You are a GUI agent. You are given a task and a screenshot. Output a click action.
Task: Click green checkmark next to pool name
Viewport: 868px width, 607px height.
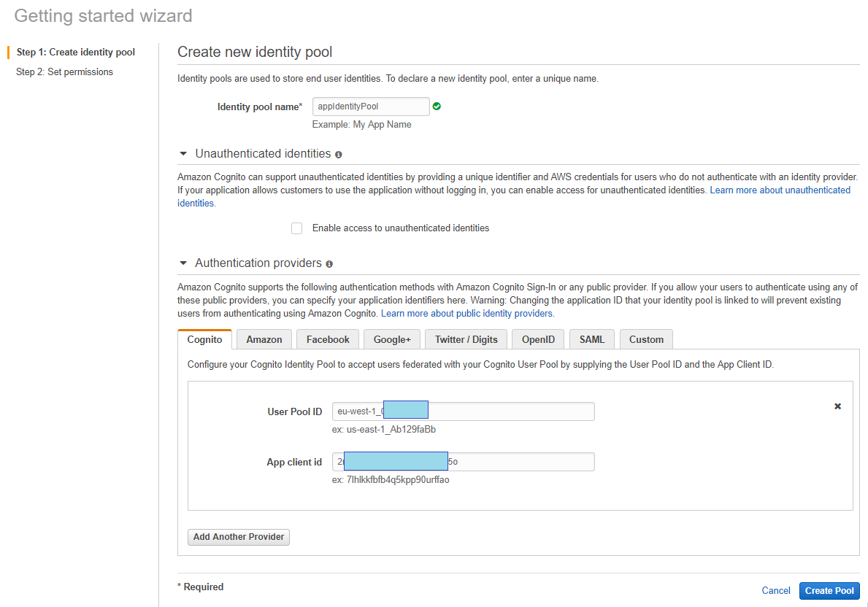click(437, 107)
